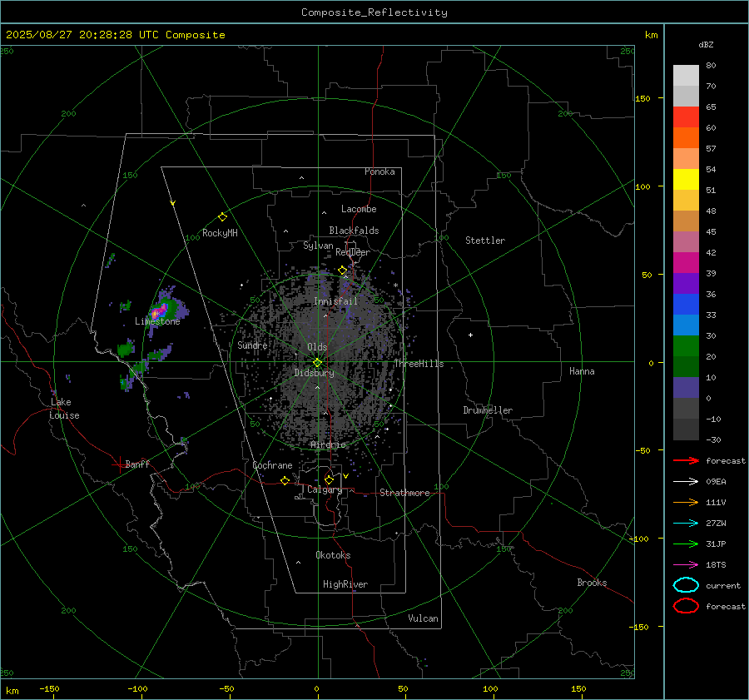
Task: Click the Innisfail town label
Action: pyautogui.click(x=335, y=301)
